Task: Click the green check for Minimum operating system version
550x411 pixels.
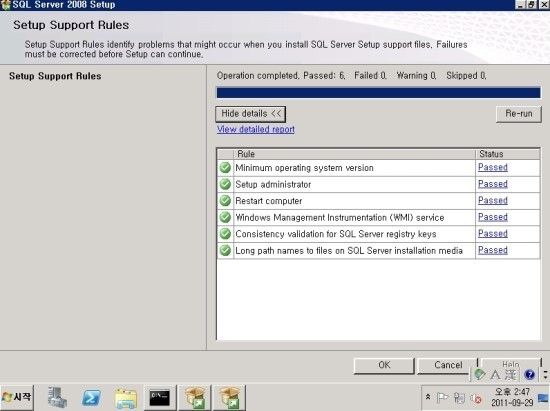Action: pyautogui.click(x=225, y=168)
